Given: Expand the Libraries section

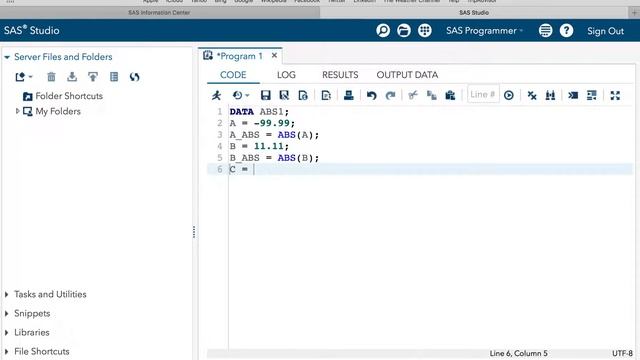Looking at the screenshot, I should (x=7, y=333).
